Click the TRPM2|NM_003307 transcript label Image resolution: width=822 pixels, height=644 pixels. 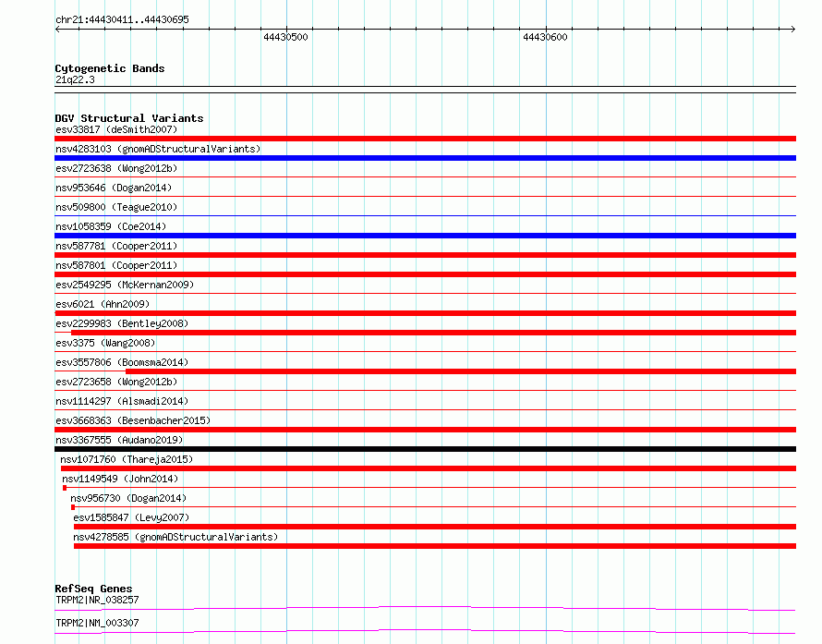point(97,623)
